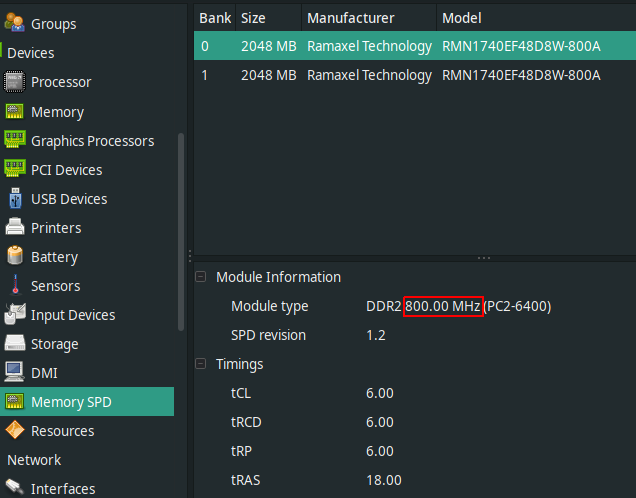
Task: Click bank 1 RMN1740EF48D8W-800A model cell
Action: [x=521, y=75]
